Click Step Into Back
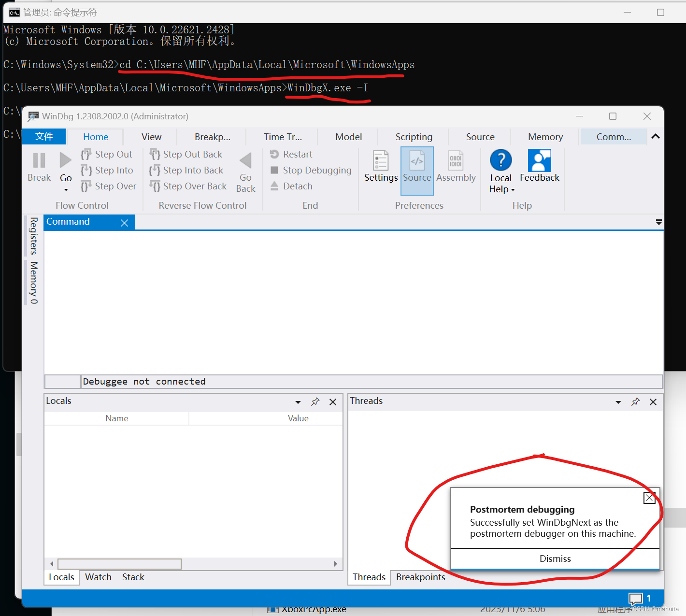The height and width of the screenshot is (616, 686). point(186,170)
